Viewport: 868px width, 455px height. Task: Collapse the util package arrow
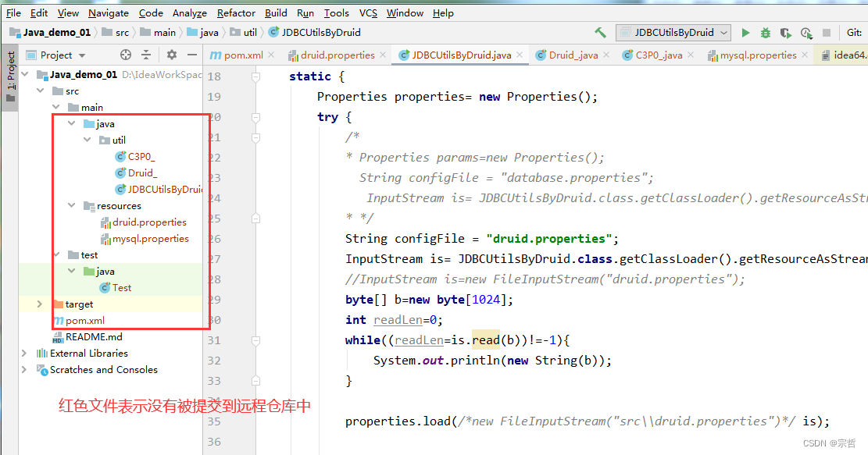tap(87, 140)
